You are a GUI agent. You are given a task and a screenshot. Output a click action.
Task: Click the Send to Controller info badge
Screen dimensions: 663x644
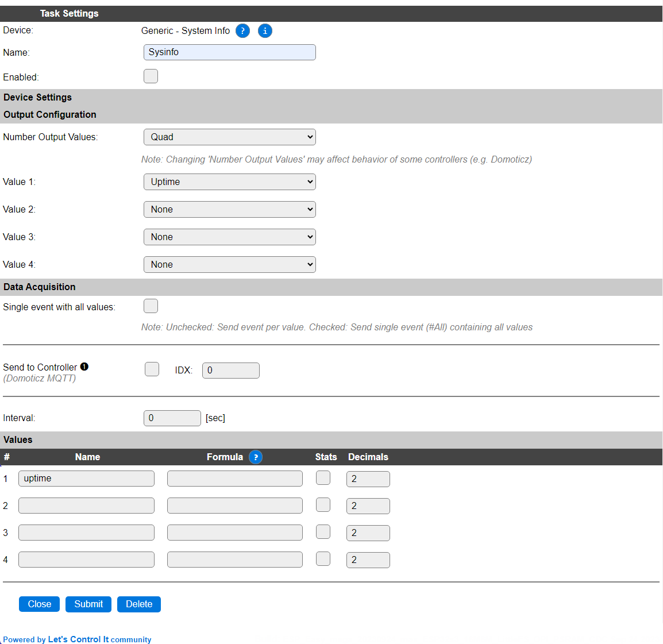84,367
